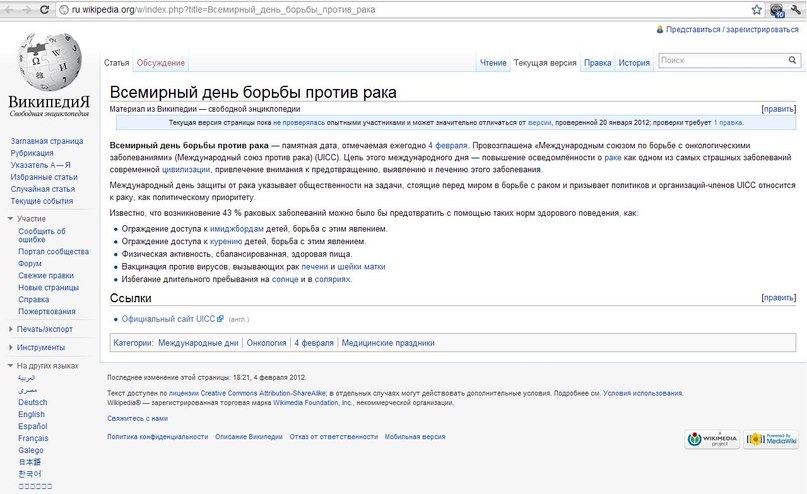Click the курению link
Viewport: 807px width, 494px height.
226,241
